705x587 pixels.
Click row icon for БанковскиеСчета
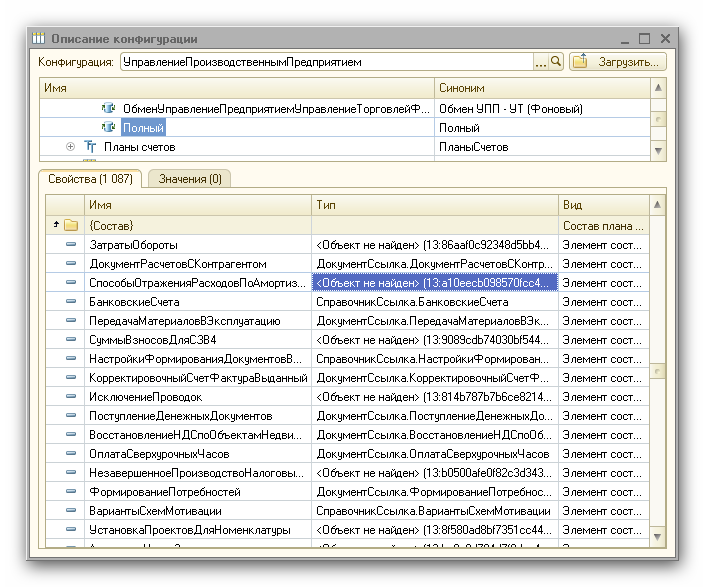[x=71, y=301]
